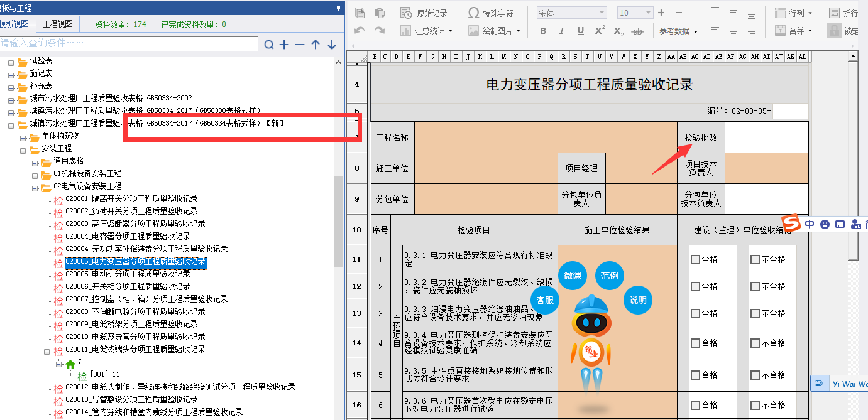Switch to the 工程视图 tab
This screenshot has height=420, width=868.
tap(59, 24)
